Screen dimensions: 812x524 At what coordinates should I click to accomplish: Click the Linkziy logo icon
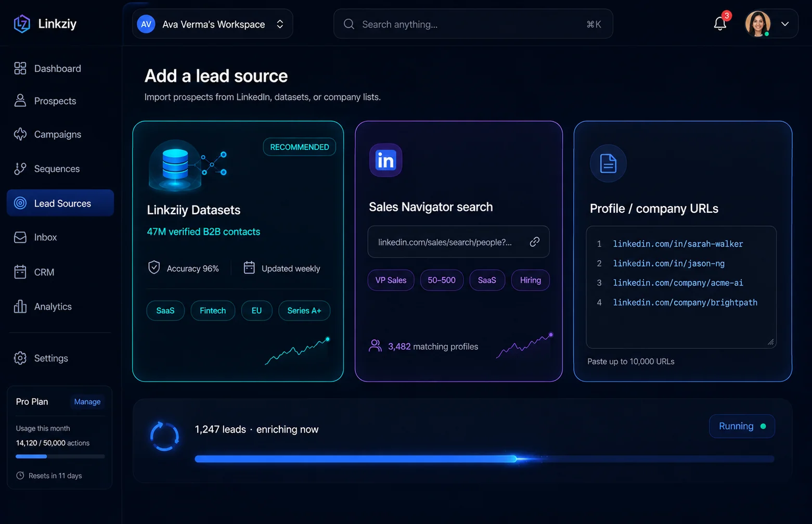coord(22,24)
